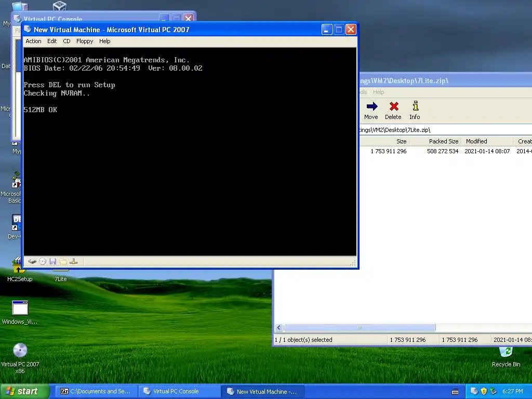Minimize the New Virtual Machine window
This screenshot has height=399, width=532.
point(326,30)
